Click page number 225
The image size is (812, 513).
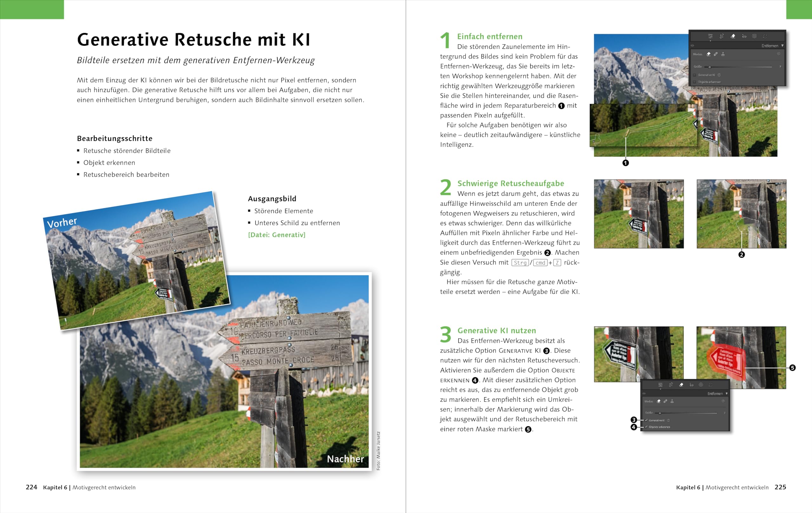(780, 487)
